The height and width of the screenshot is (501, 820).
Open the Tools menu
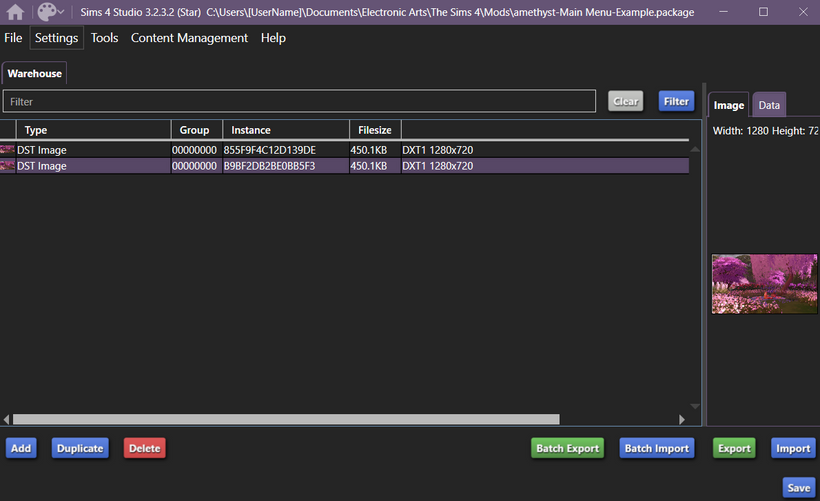[104, 38]
